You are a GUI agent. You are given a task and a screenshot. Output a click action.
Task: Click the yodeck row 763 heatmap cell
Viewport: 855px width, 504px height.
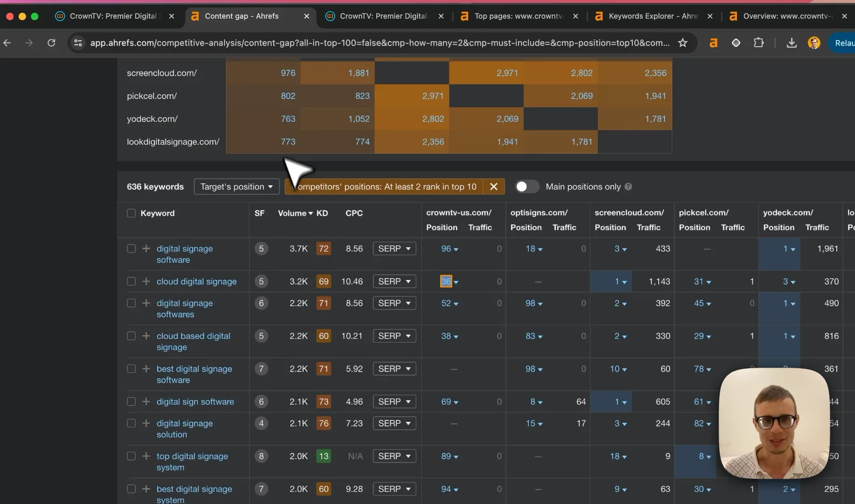point(263,119)
